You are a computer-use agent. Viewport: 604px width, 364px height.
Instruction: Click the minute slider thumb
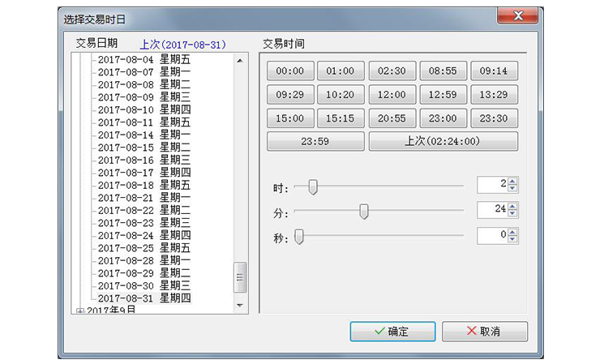tap(364, 212)
